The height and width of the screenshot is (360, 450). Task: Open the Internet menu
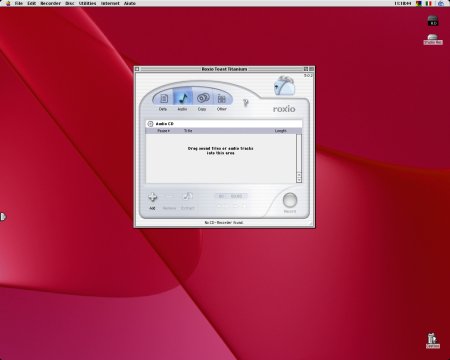[110, 3]
